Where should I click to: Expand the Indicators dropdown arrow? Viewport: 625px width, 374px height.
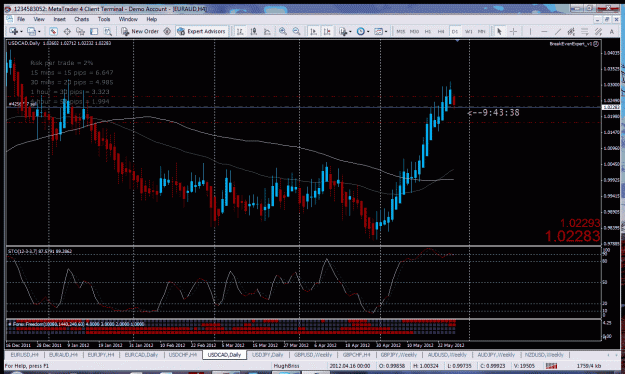[350, 31]
